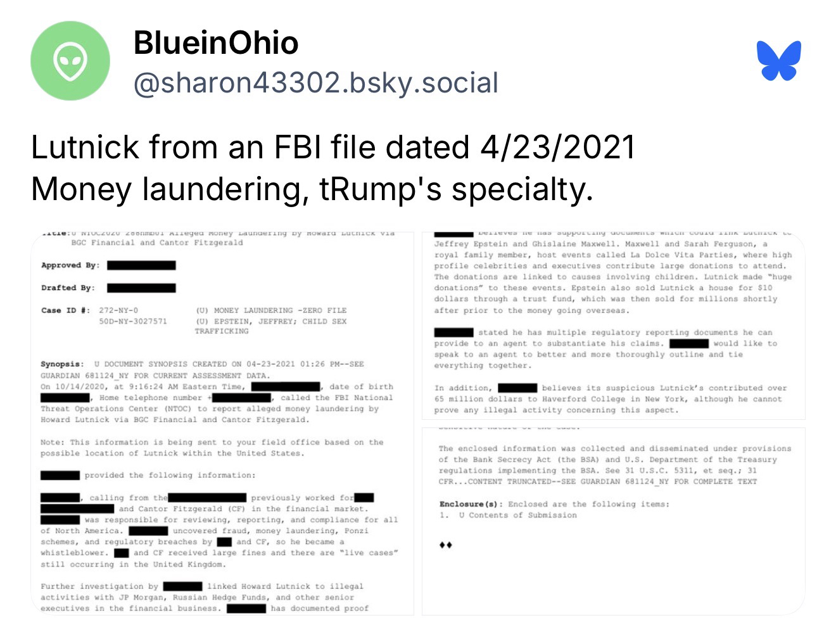Open the BlueinOhio display name
836x644 pixels.
point(216,43)
